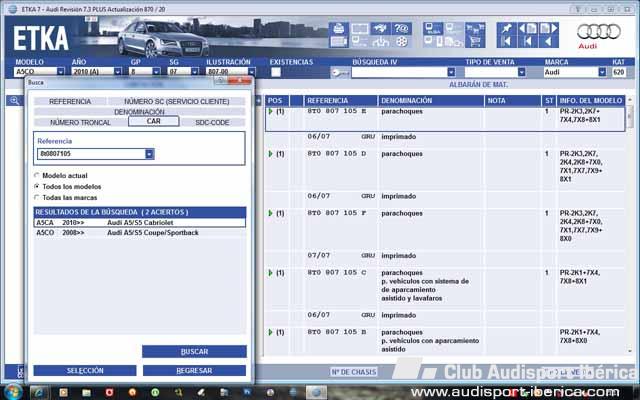Open the Ilustración dropdown
Screen dimensions: 640x400
(x=252, y=72)
